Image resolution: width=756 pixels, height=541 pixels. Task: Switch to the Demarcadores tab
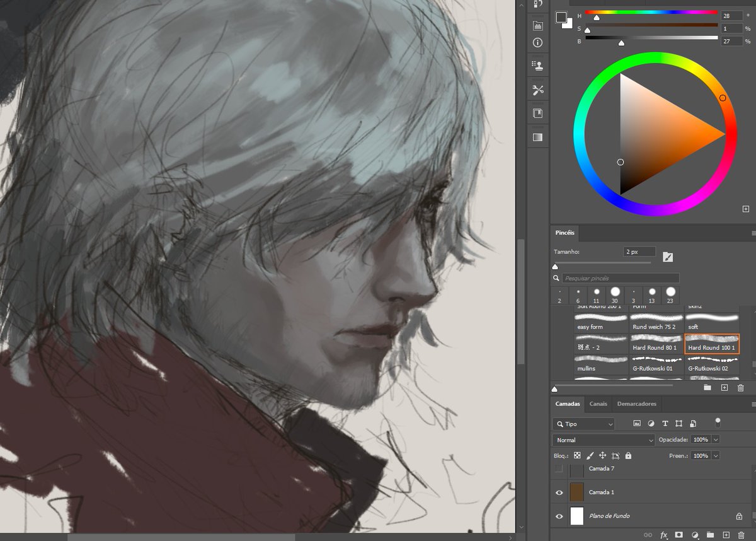pos(636,404)
